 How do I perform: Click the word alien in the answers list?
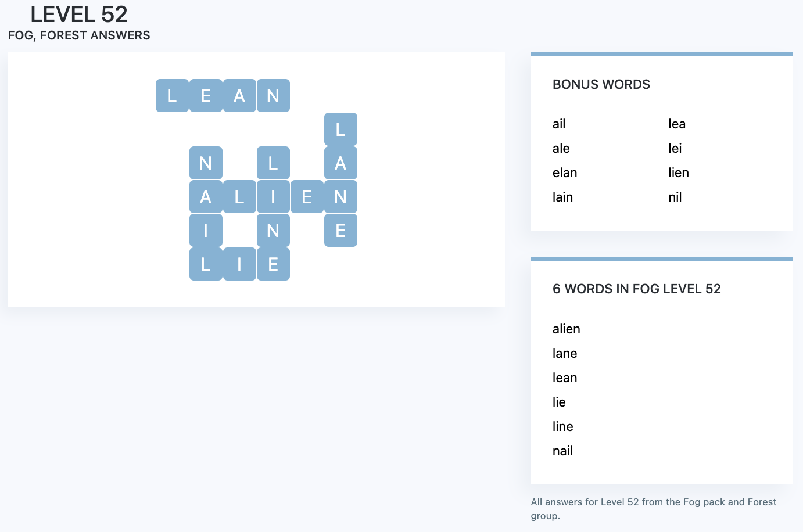pyautogui.click(x=566, y=329)
